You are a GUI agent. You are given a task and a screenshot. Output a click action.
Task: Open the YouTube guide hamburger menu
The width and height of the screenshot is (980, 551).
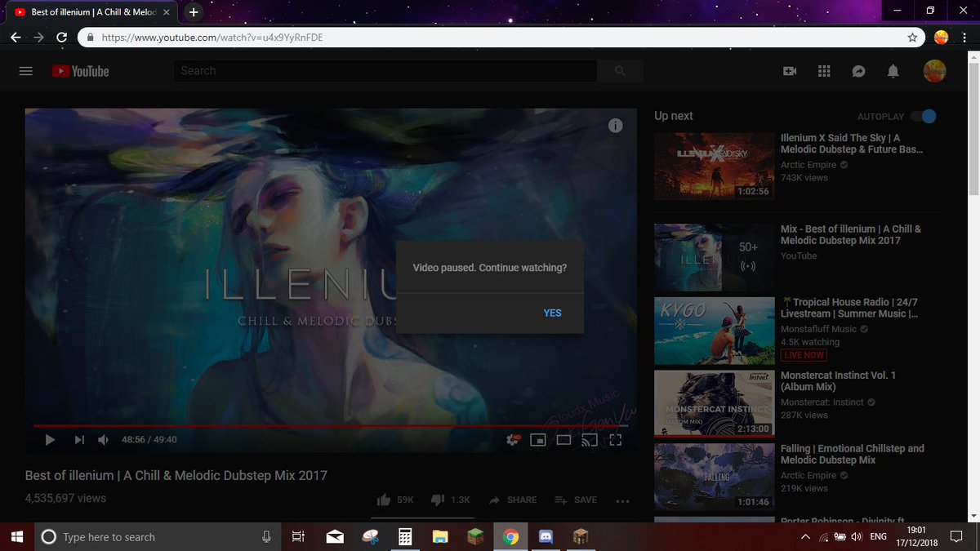click(x=25, y=71)
